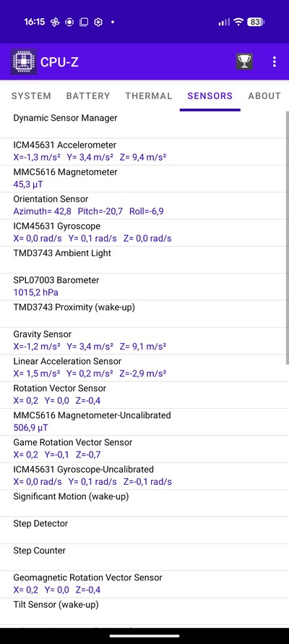Select the MMC5616 Magnetometer-Uncalibrated row
The width and height of the screenshot is (289, 644).
tap(142, 421)
